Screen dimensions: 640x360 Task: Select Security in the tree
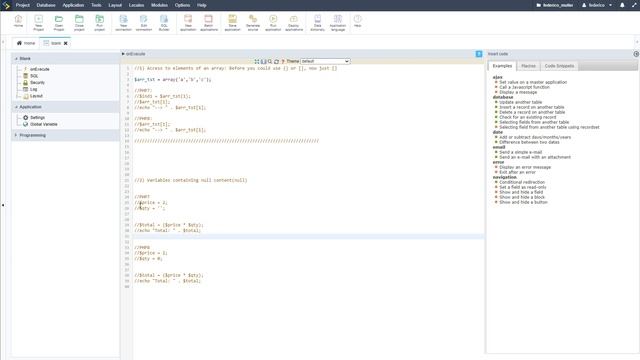tap(37, 83)
